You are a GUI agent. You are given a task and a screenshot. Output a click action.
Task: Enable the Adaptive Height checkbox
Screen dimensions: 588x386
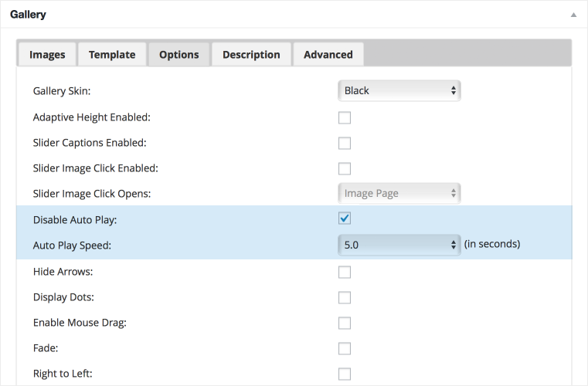(x=345, y=117)
